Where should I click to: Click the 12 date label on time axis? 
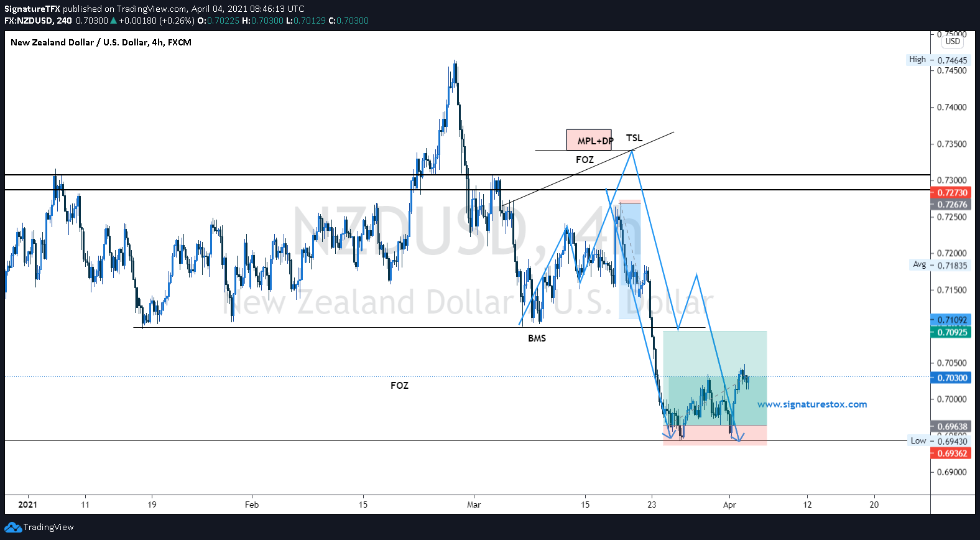(x=807, y=505)
